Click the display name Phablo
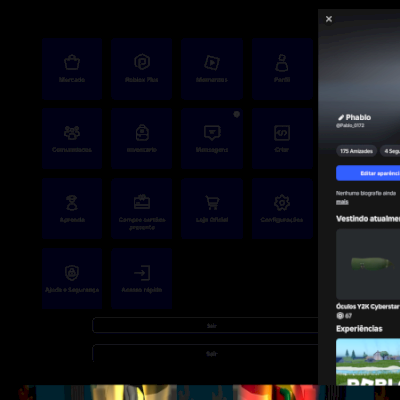The image size is (400, 400). click(358, 117)
